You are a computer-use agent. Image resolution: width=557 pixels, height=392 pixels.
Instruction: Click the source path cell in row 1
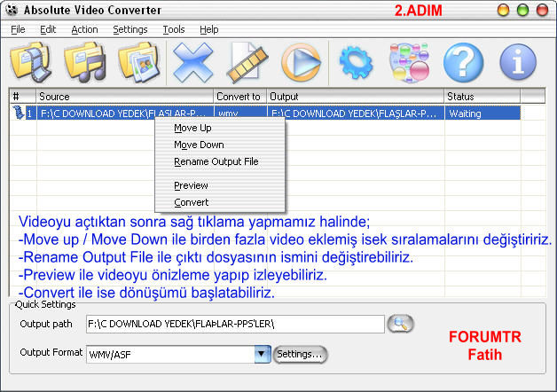tap(125, 114)
